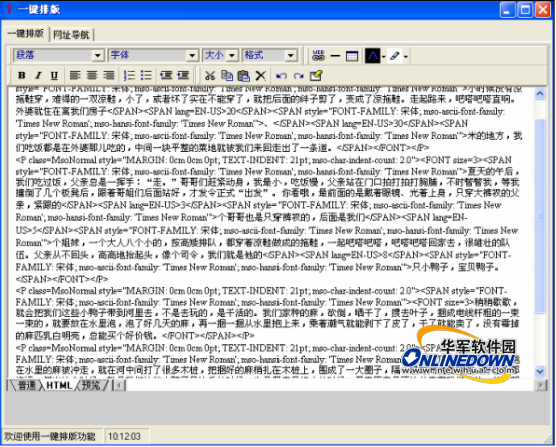This screenshot has width=556, height=447.
Task: Switch to 预览 preview tab
Action: 90,385
